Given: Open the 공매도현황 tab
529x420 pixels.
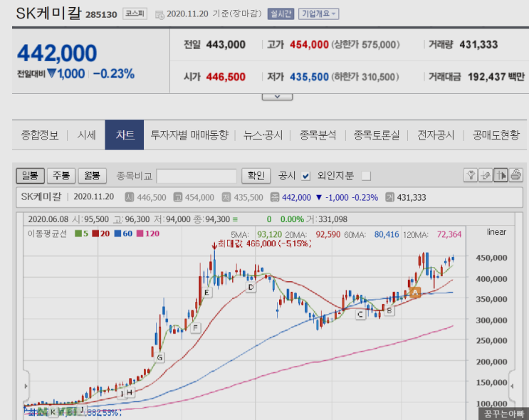Looking at the screenshot, I should tap(496, 135).
